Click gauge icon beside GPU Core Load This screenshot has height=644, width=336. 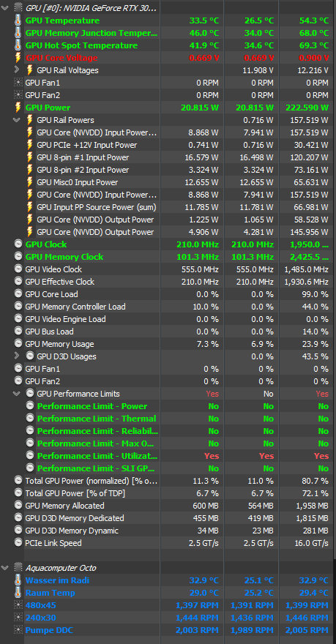coord(18,294)
